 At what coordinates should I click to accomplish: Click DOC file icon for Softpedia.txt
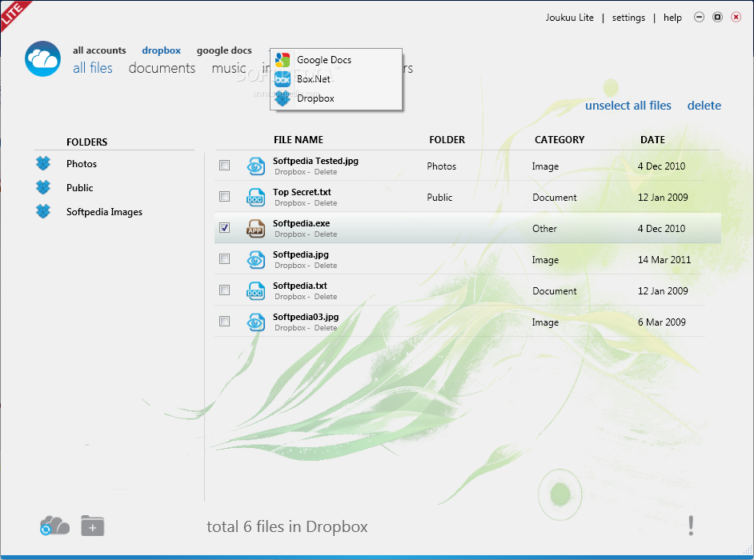tap(255, 291)
